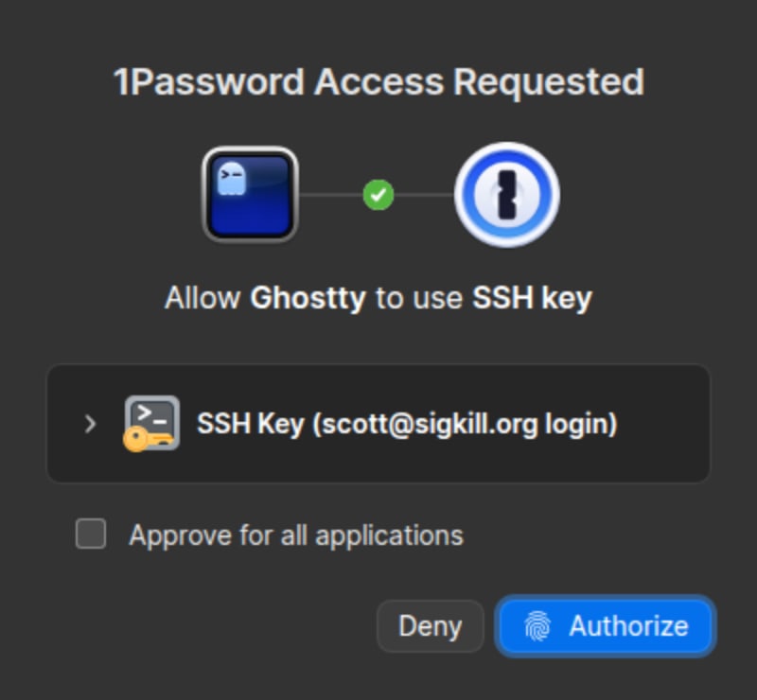Click the Ghostty terminal app icon

pyautogui.click(x=250, y=195)
